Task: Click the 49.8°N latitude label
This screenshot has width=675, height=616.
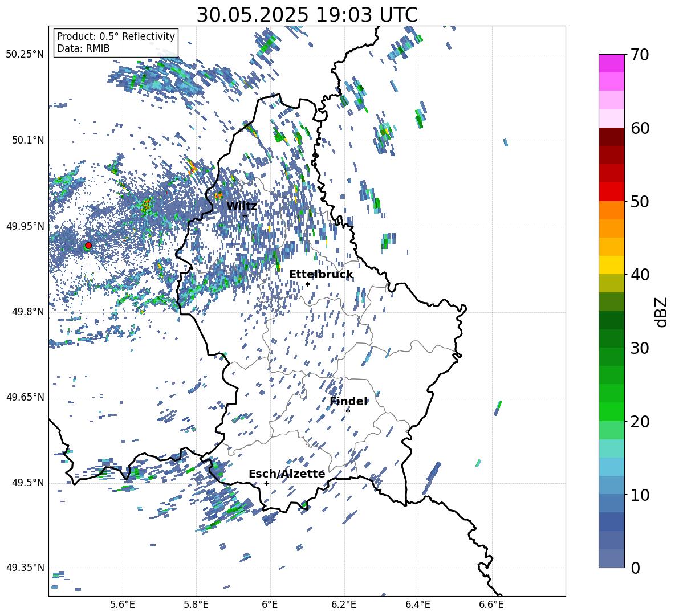Action: [x=28, y=312]
